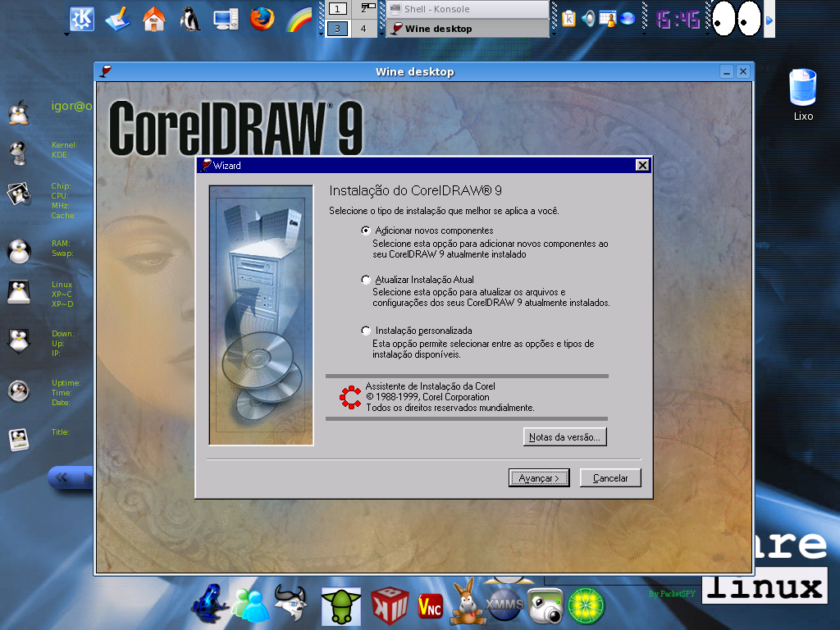Click penguin icon beside igor@ text
This screenshot has width=840, height=630.
pos(19,112)
